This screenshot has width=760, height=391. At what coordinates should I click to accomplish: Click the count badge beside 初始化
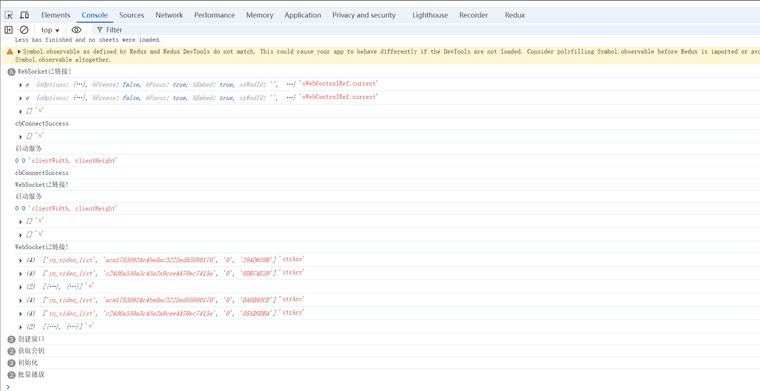[11, 363]
